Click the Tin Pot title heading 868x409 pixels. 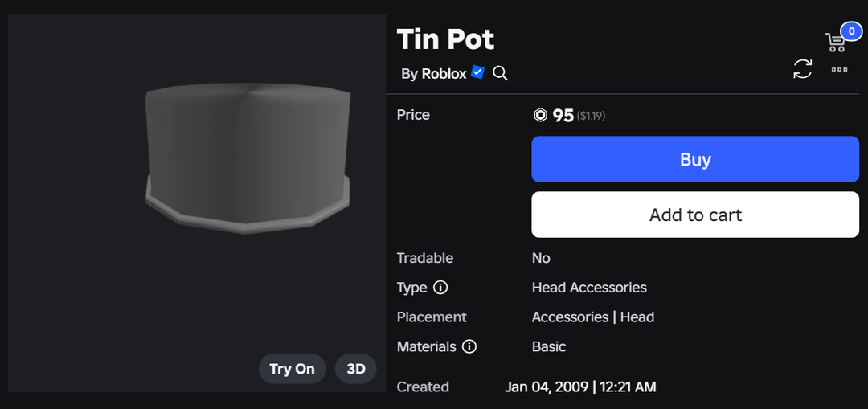[446, 39]
